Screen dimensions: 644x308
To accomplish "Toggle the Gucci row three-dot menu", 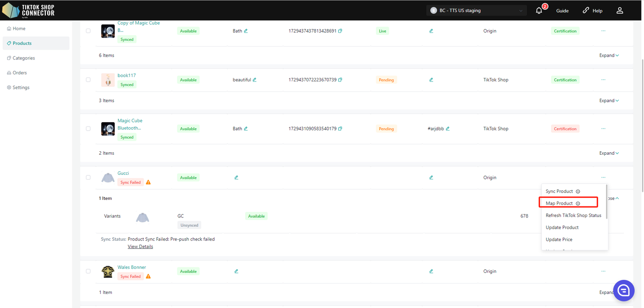I will point(603,177).
